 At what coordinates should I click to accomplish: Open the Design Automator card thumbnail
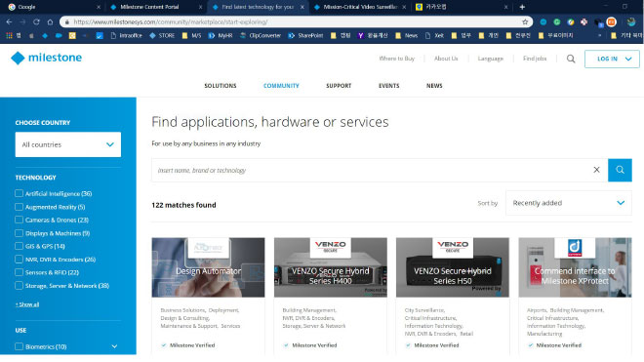208,267
